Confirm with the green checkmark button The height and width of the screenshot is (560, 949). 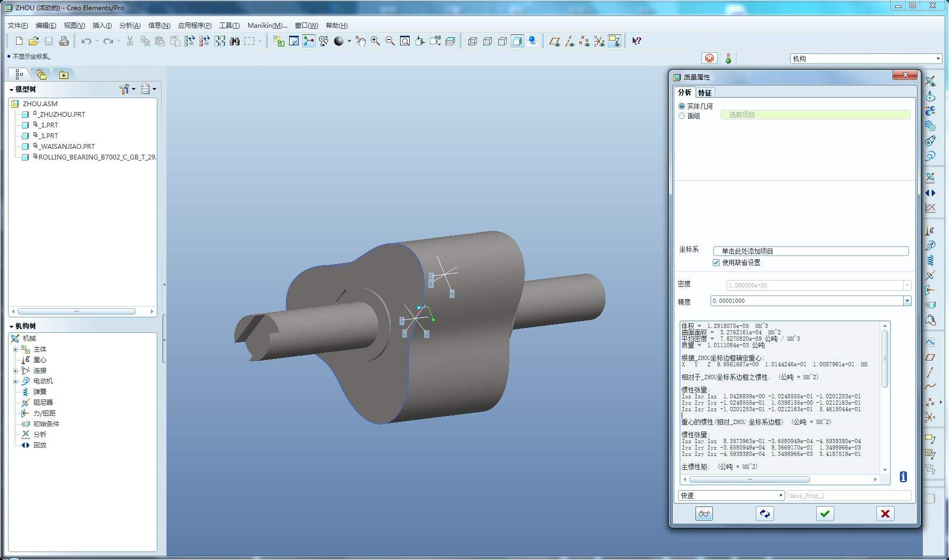click(825, 514)
